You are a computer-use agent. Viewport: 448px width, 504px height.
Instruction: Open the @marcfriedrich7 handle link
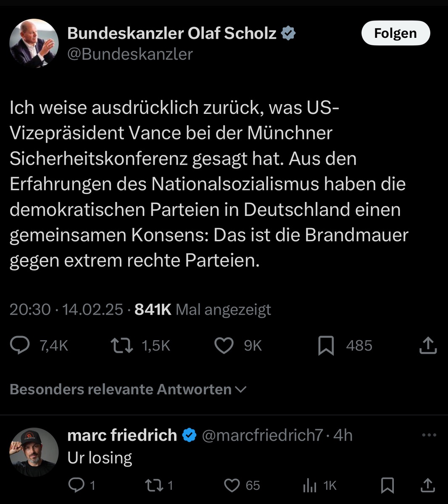(262, 435)
